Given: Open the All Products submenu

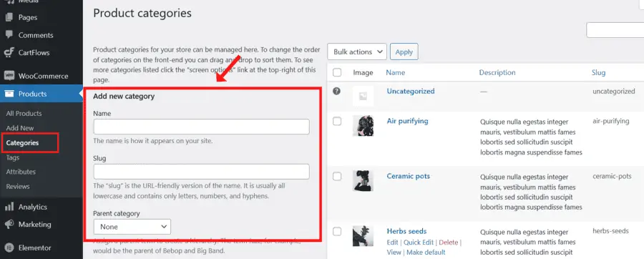Looking at the screenshot, I should pos(24,113).
